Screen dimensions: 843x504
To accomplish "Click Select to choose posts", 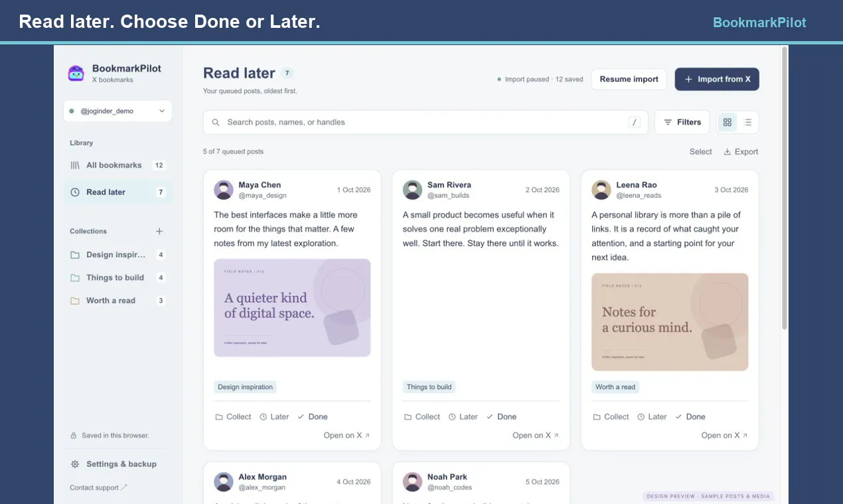I will point(700,152).
